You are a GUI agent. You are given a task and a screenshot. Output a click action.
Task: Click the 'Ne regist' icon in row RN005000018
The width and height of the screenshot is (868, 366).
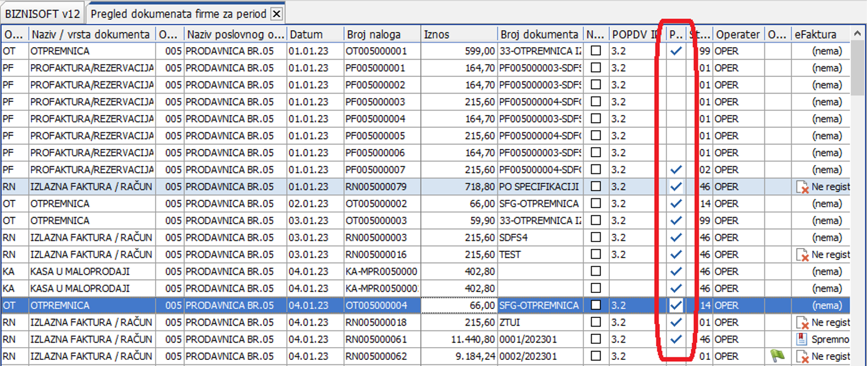(x=802, y=322)
